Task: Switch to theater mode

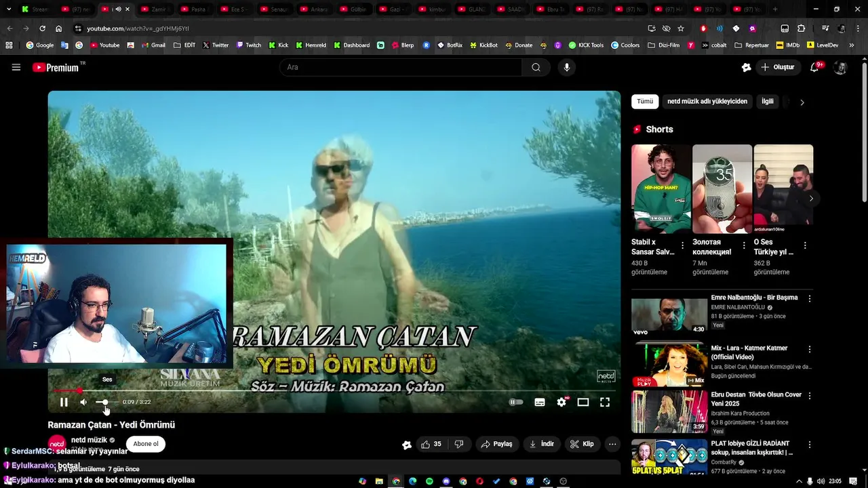Action: tap(583, 402)
